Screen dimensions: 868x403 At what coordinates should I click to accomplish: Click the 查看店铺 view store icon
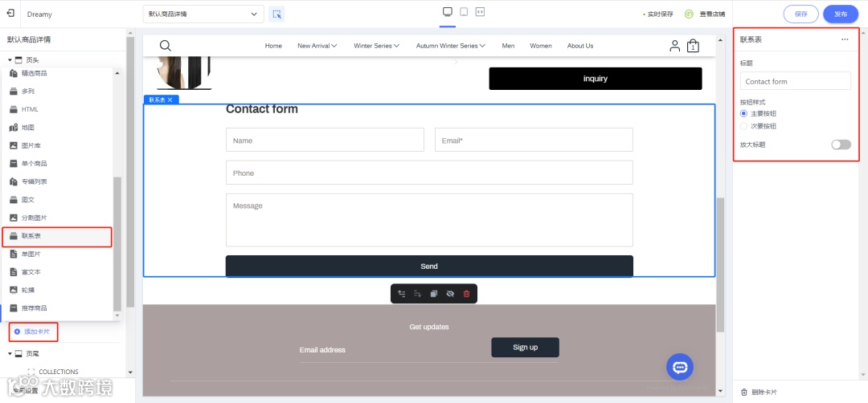tap(689, 14)
